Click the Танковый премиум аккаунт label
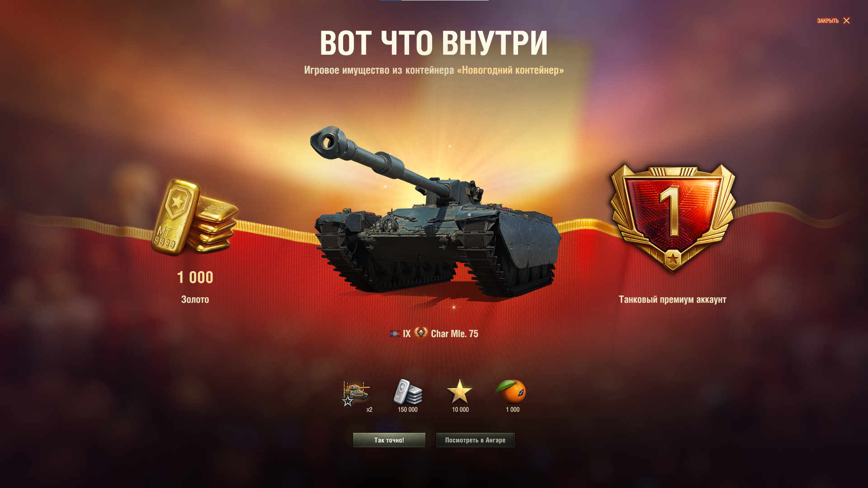868x488 pixels. tap(673, 300)
